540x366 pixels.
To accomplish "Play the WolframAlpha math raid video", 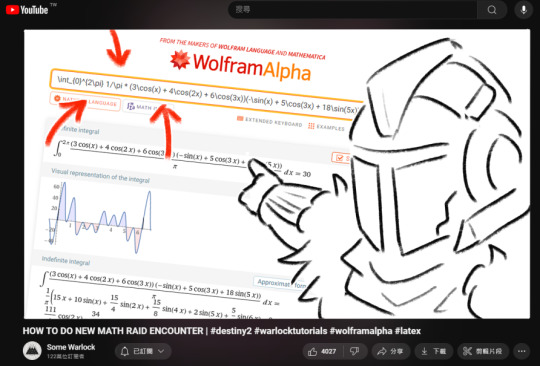I will coord(277,174).
